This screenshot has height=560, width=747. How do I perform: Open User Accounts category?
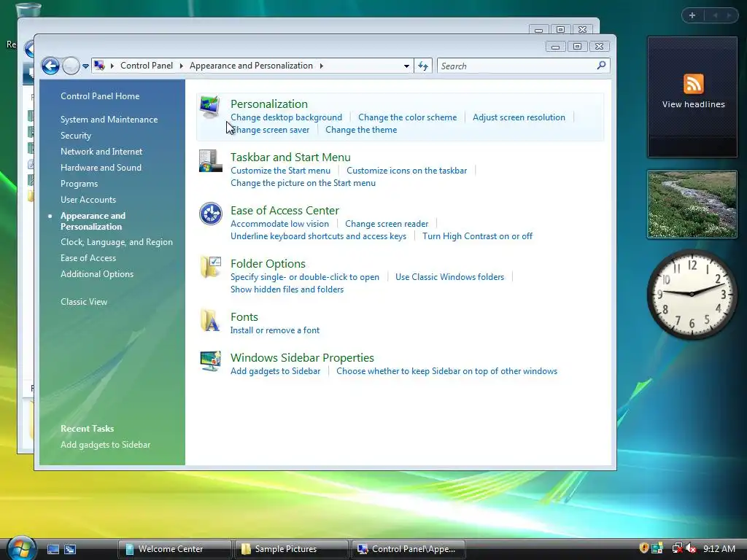point(88,200)
